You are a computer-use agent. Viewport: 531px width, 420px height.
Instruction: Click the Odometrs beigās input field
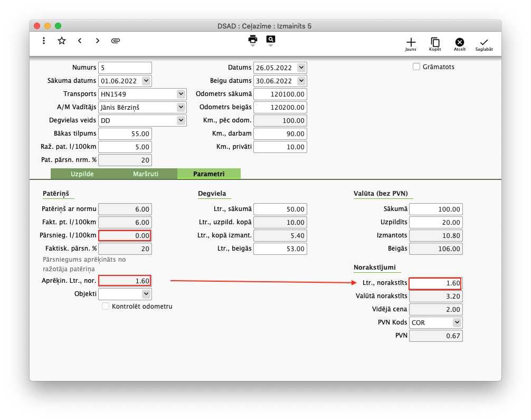coord(280,107)
